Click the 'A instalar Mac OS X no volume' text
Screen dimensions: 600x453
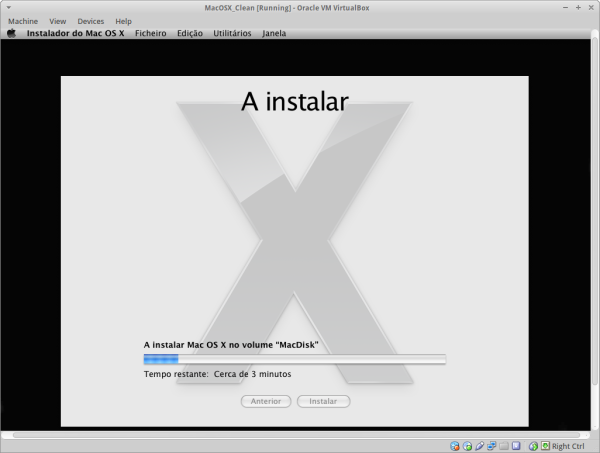(x=231, y=345)
